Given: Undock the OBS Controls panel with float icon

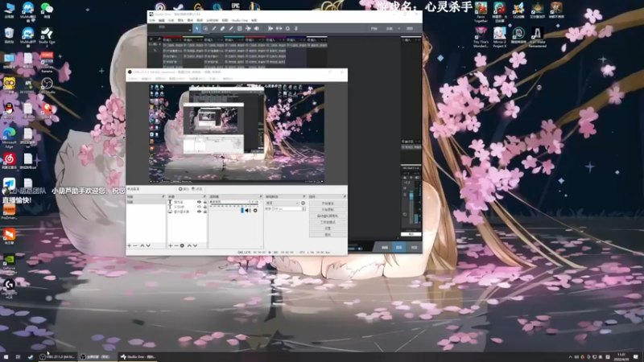Looking at the screenshot, I should coord(345,196).
